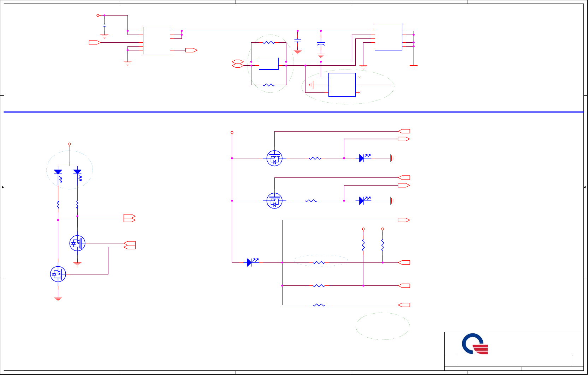The image size is (588, 375).
Task: Select the blue box inside the wide dashed ellipse
Action: click(342, 85)
